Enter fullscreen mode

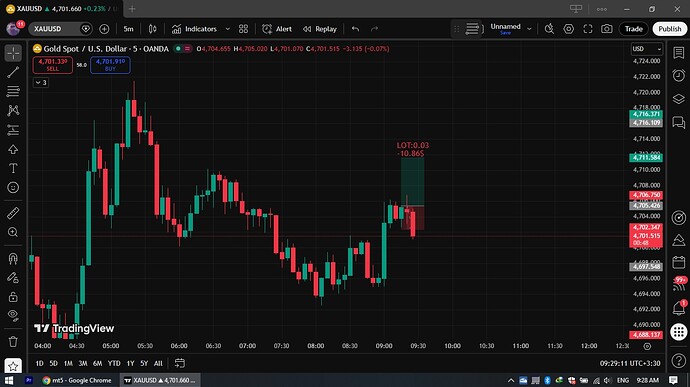click(x=588, y=29)
